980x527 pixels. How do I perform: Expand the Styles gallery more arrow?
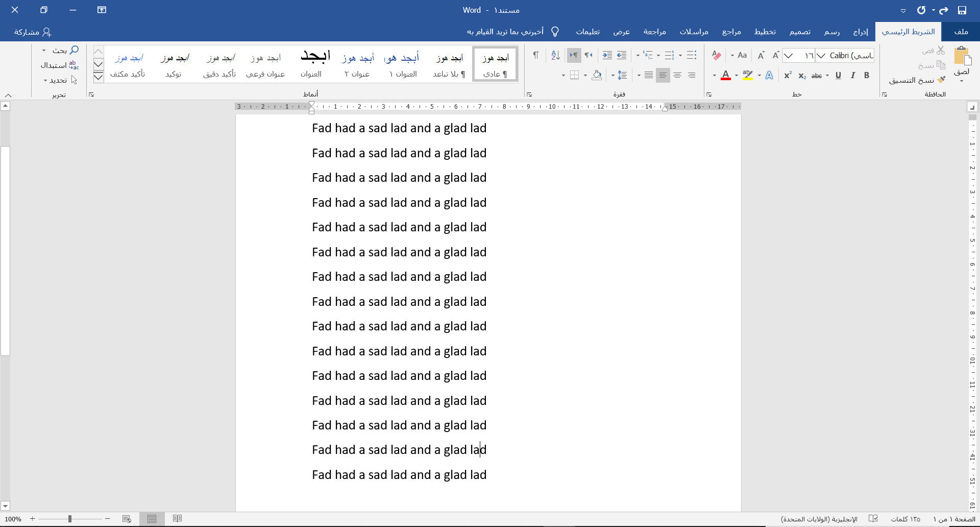pyautogui.click(x=99, y=77)
